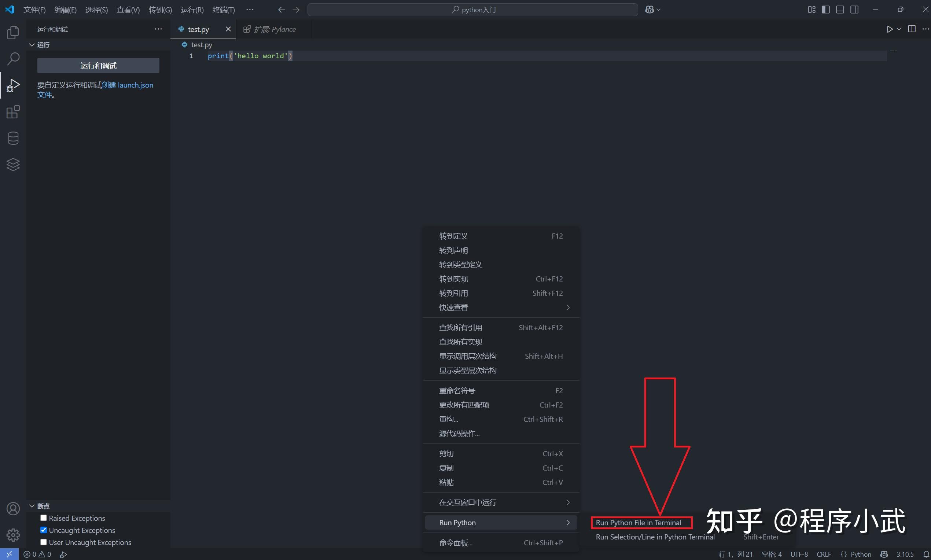
Task: Click the database icon in activity bar
Action: [x=13, y=138]
